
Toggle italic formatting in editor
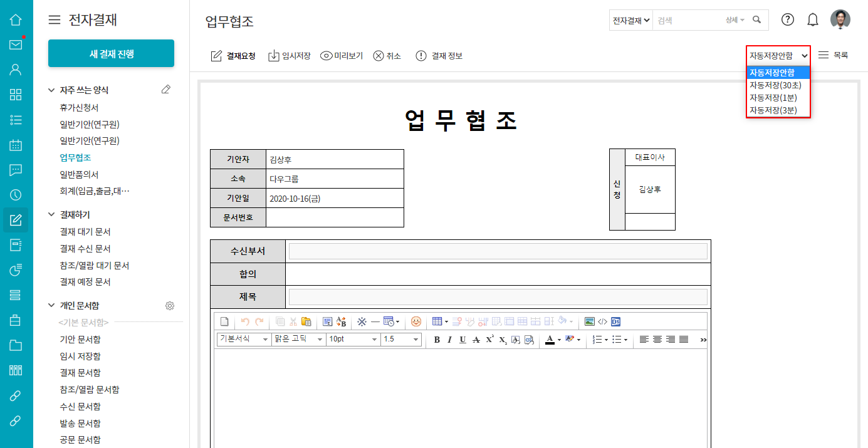pos(449,340)
